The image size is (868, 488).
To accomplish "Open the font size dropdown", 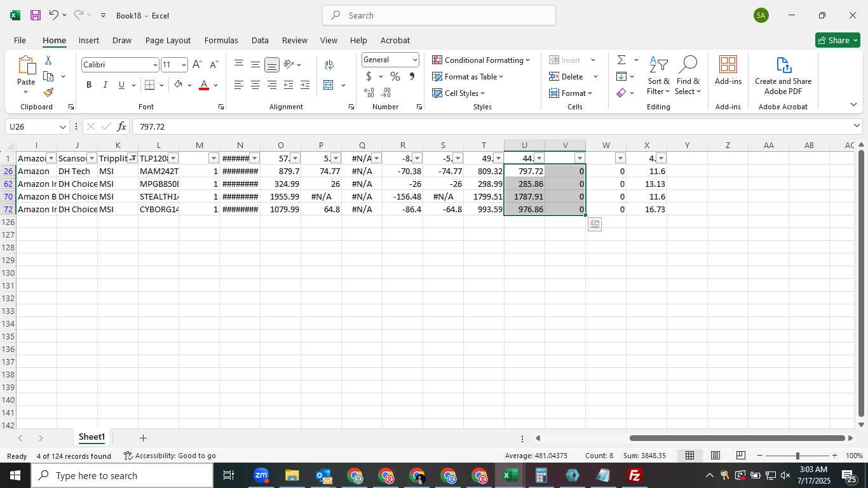I will [x=184, y=65].
